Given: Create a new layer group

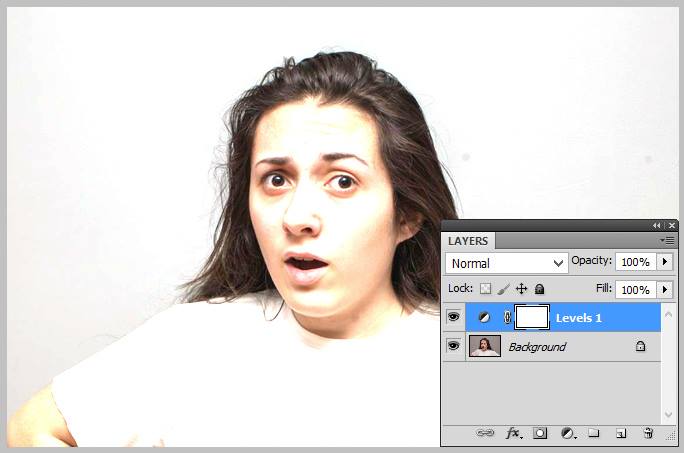Looking at the screenshot, I should (594, 433).
